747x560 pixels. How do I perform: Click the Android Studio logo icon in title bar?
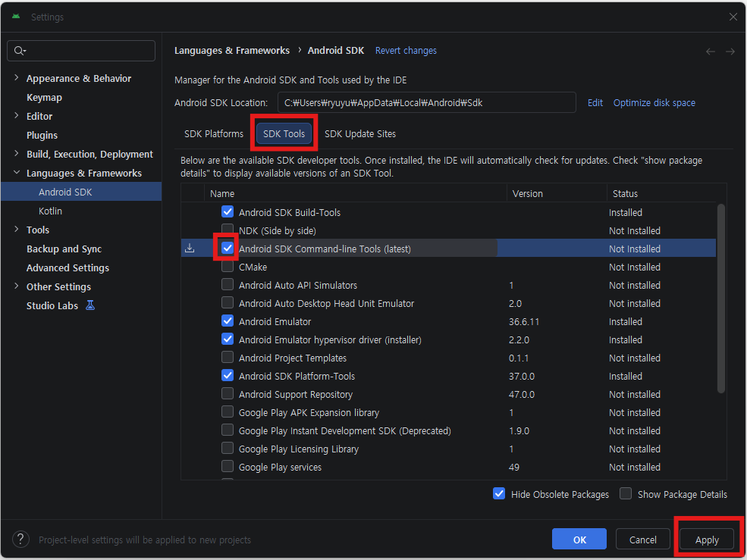[16, 17]
